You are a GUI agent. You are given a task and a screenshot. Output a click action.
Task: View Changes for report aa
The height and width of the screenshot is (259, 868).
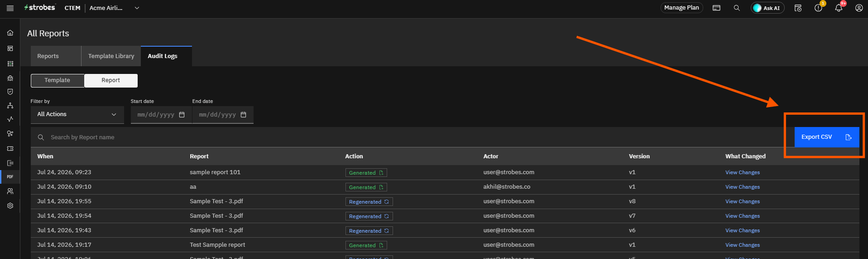743,187
